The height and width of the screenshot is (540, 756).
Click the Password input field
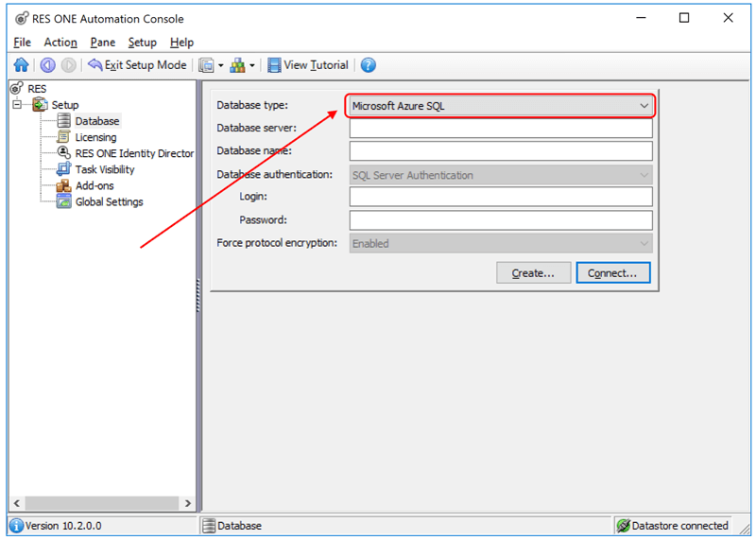tap(501, 220)
